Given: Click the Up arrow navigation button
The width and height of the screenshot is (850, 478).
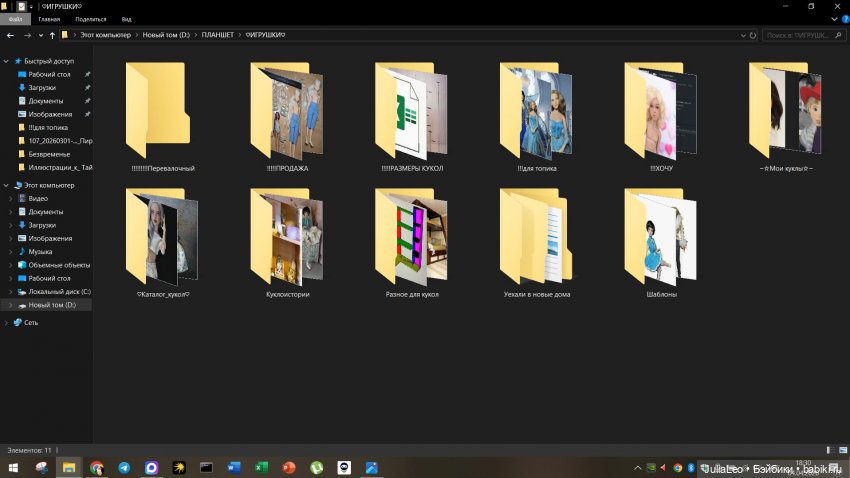Looking at the screenshot, I should click(52, 35).
